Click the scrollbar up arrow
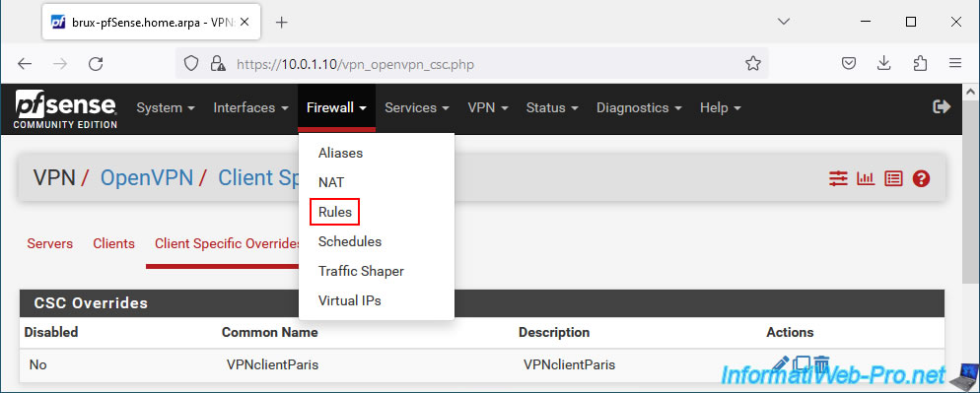The width and height of the screenshot is (980, 393). pos(970,93)
